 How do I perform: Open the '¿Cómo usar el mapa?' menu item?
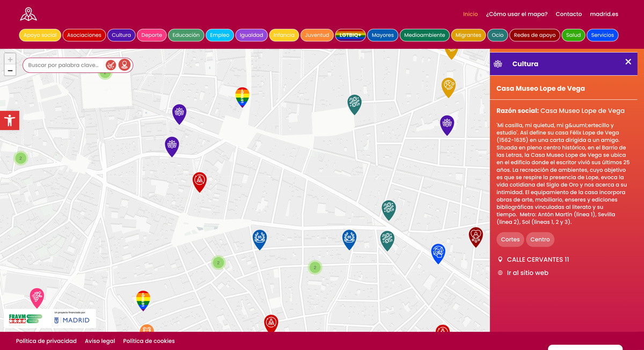click(517, 14)
